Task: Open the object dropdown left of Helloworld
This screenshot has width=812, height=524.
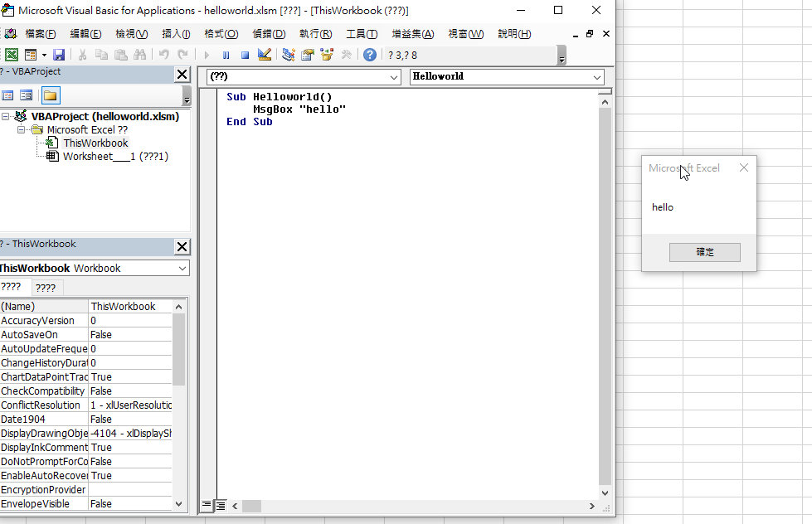Action: 394,77
